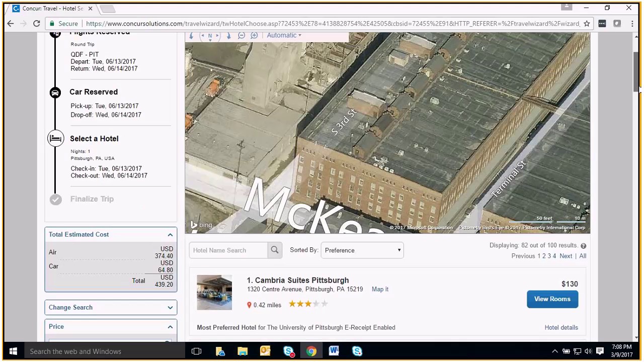Open Word from the taskbar

[334, 351]
